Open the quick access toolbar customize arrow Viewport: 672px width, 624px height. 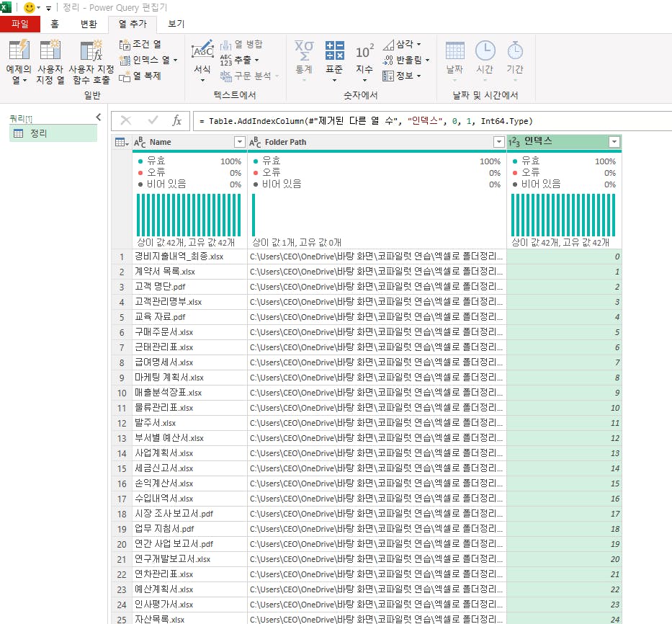pyautogui.click(x=48, y=8)
